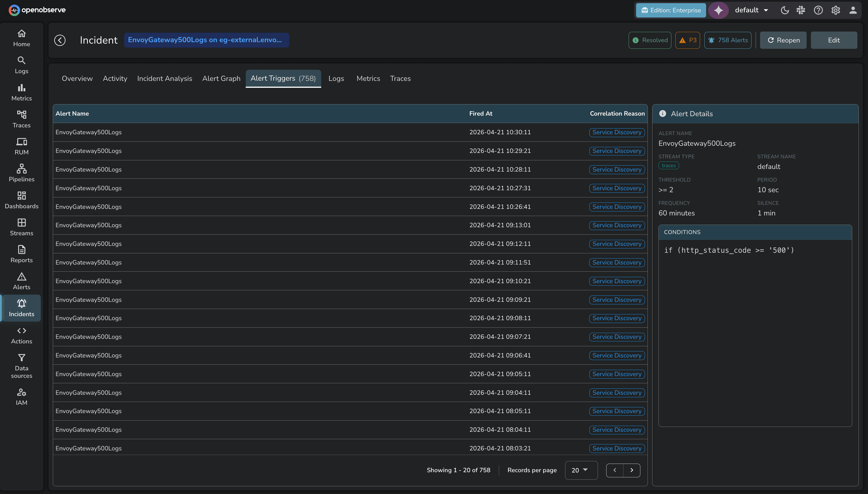Open the help question mark icon
This screenshot has width=868, height=494.
818,10
